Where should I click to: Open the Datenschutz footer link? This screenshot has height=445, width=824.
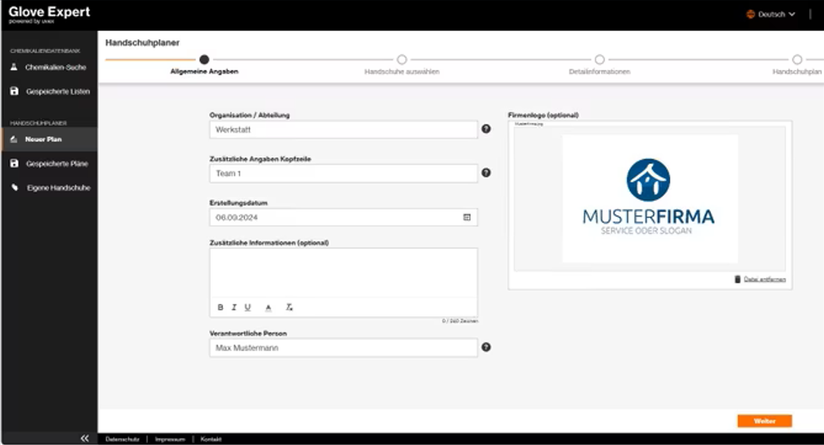click(x=124, y=439)
